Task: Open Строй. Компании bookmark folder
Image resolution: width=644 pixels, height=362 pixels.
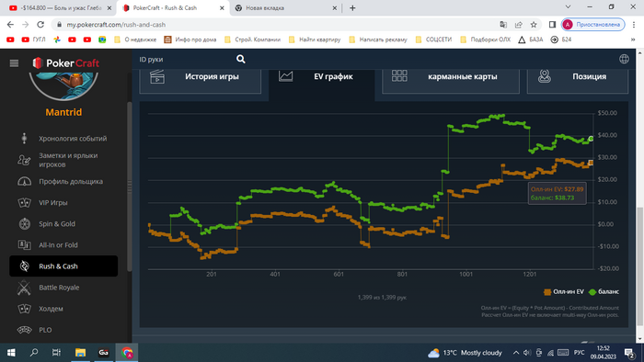Action: 252,40
